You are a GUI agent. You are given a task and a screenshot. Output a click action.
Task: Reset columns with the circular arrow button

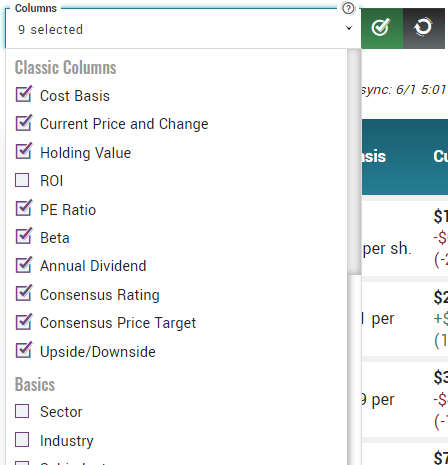click(x=424, y=28)
